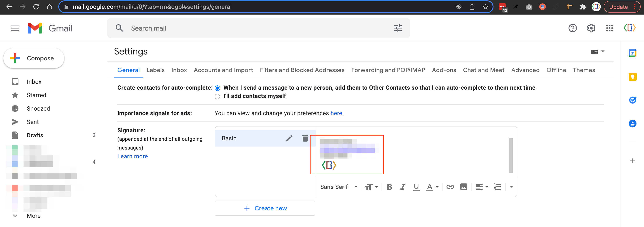644x227 pixels.
Task: Bookmark this page with the star icon
Action: [485, 7]
